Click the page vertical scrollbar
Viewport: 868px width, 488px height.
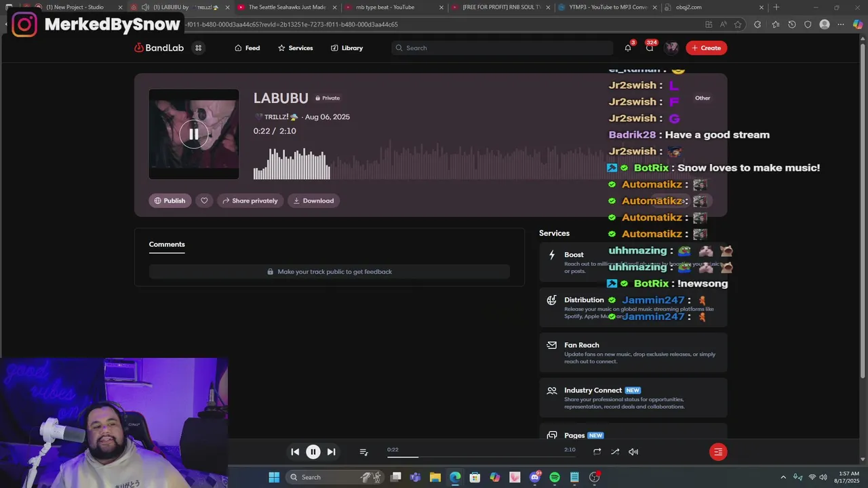[863, 210]
